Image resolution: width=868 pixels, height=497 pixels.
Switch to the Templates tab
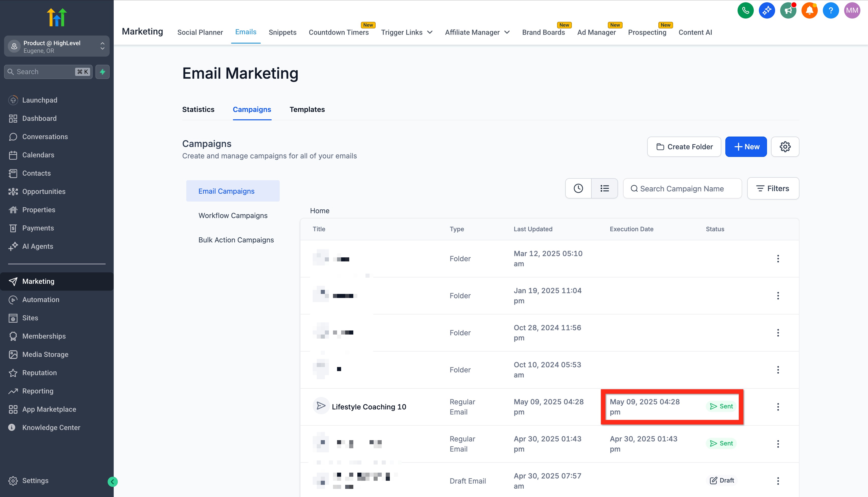[307, 110]
